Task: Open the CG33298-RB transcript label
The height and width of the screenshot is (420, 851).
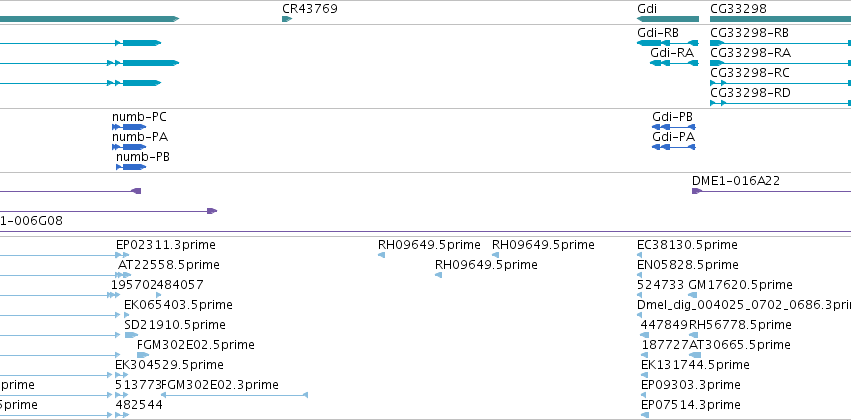Action: point(750,33)
